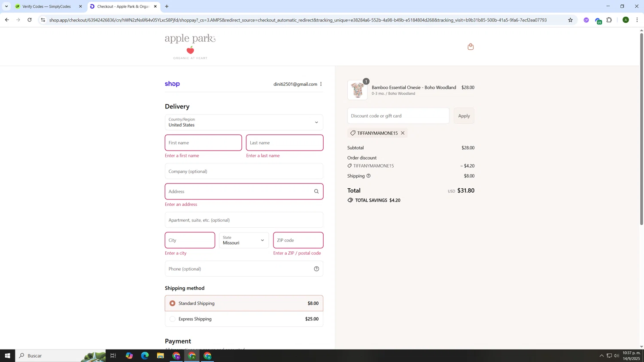
Task: Click the Company (optional) field
Action: pos(244,171)
